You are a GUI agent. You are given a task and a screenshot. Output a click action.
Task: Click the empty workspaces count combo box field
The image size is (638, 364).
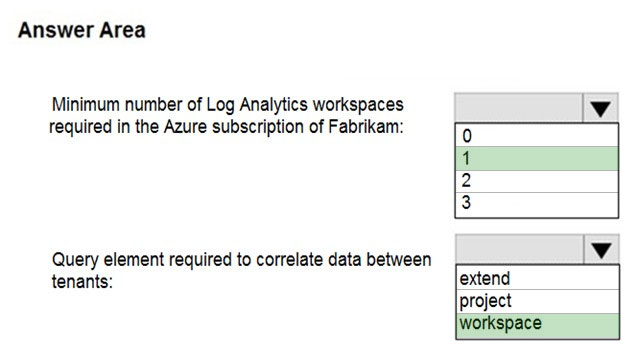519,108
